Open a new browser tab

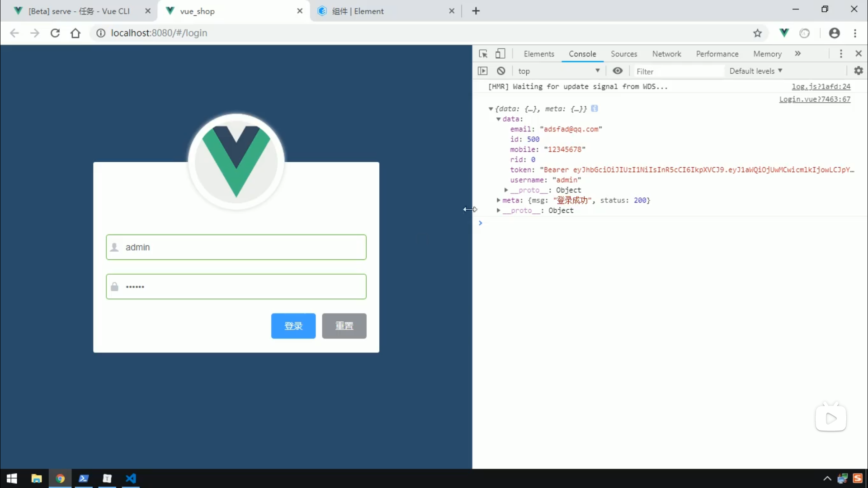pos(476,11)
